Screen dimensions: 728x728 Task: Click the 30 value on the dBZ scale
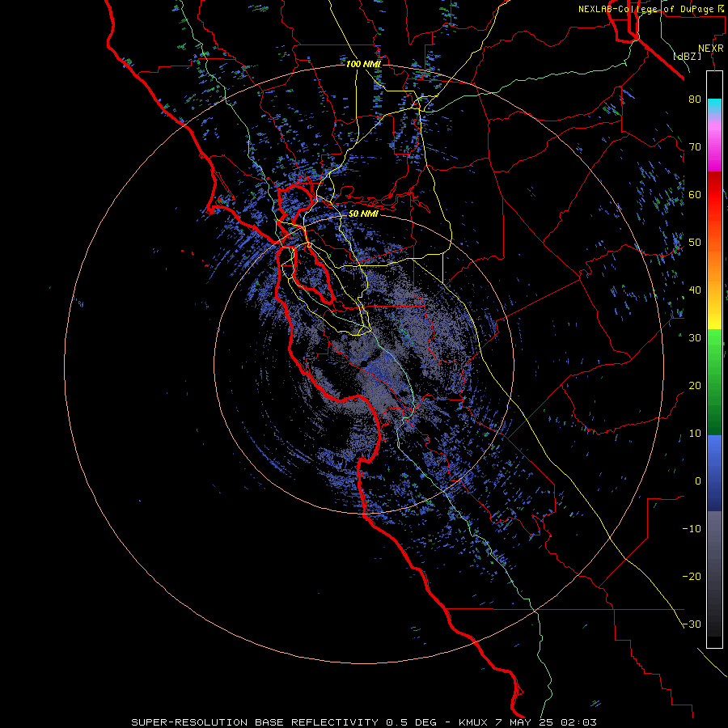(695, 337)
